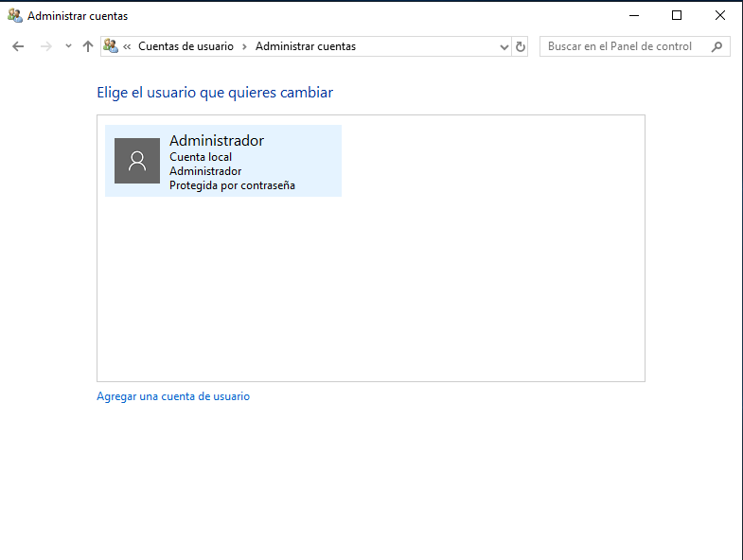Click the forward navigation arrow

[46, 46]
